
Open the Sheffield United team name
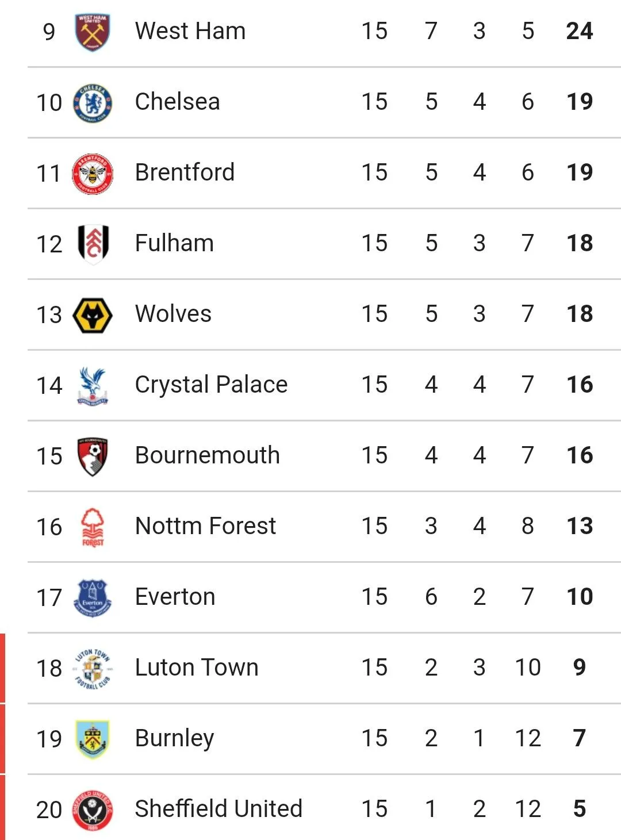point(218,809)
